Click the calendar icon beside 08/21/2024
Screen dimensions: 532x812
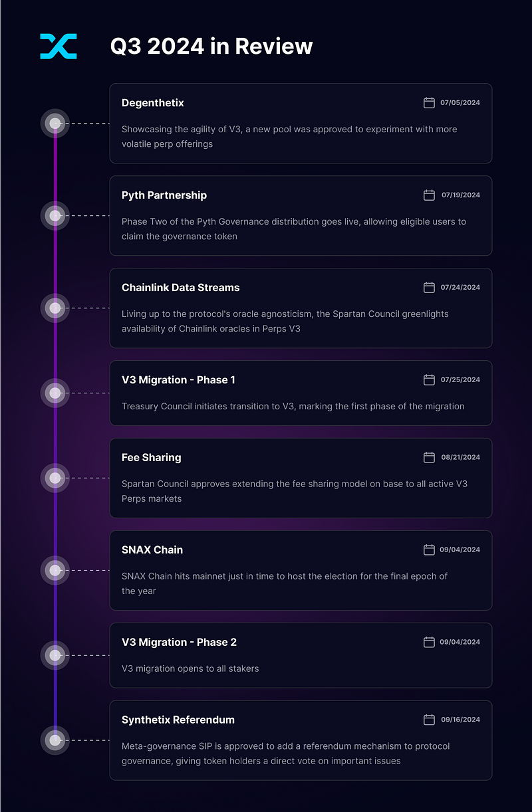pyautogui.click(x=429, y=457)
